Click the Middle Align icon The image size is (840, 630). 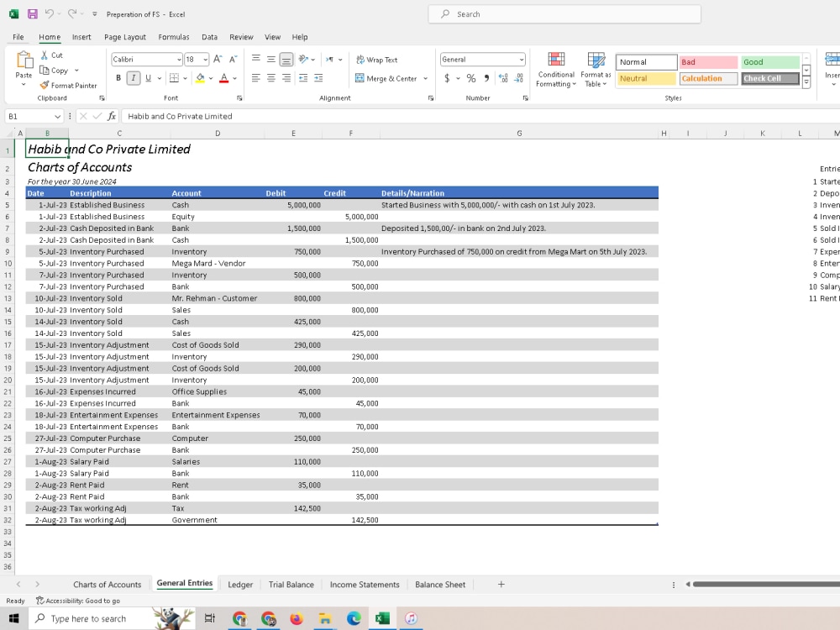271,59
